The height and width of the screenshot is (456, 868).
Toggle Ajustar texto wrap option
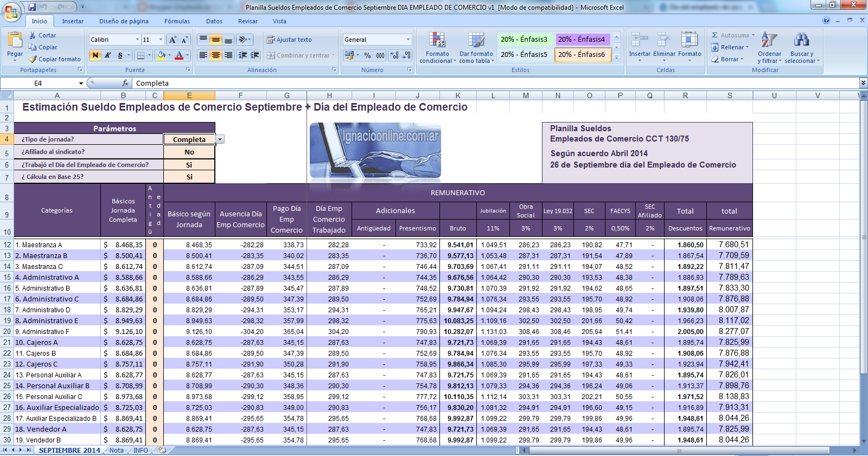[x=289, y=40]
